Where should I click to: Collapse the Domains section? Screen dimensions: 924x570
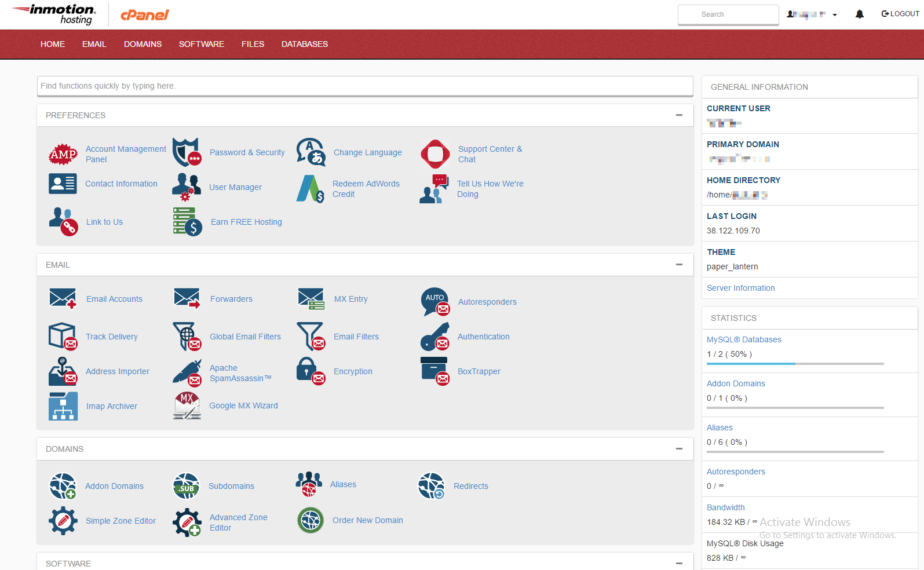click(679, 449)
